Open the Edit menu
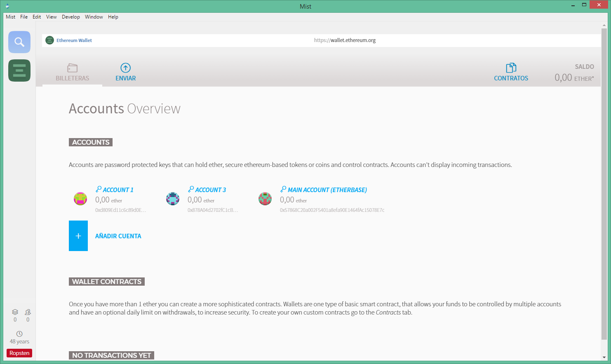Viewport: 611px width, 364px height. [37, 17]
